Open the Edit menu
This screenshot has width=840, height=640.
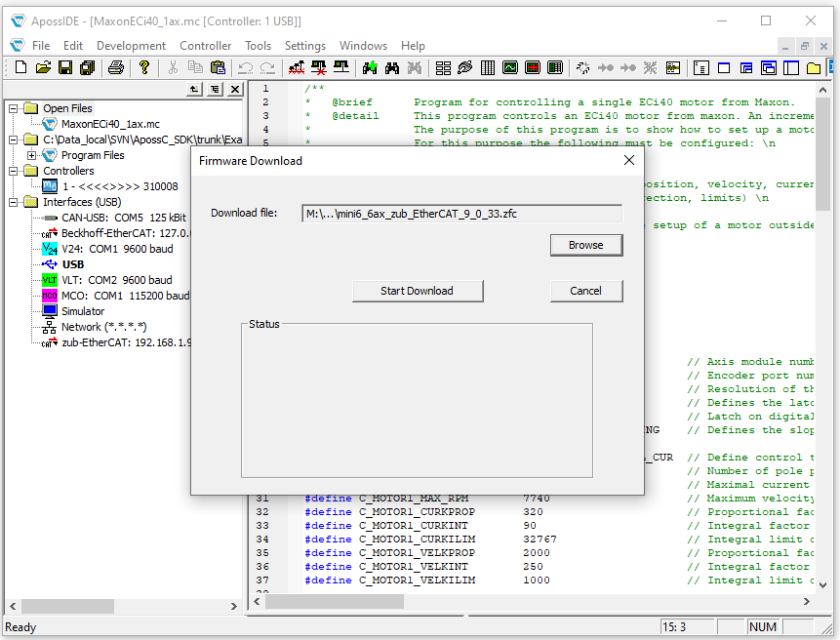(73, 46)
